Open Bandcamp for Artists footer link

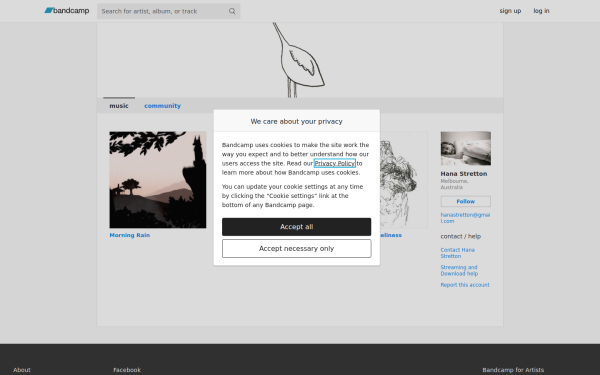513,370
